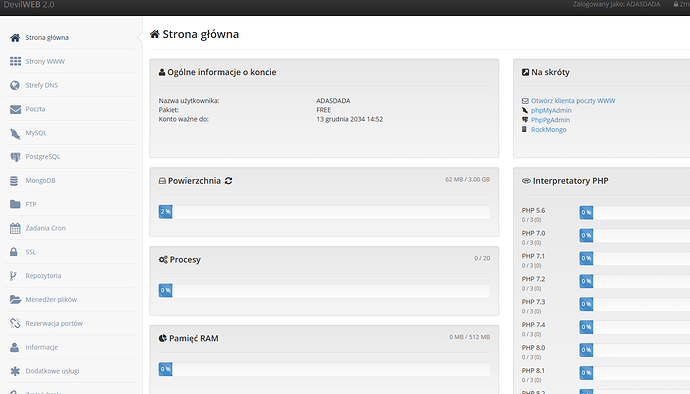The image size is (690, 394).
Task: Open the Otwórz klienta poczty WWW link
Action: (x=573, y=101)
